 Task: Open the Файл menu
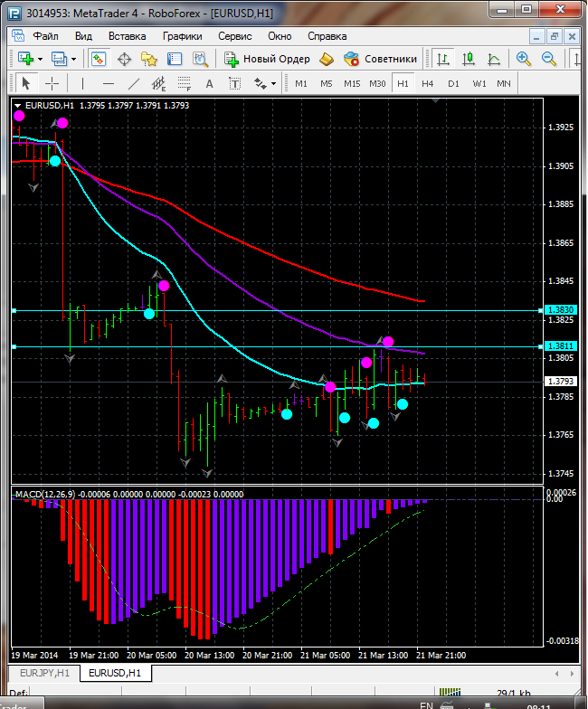[45, 36]
